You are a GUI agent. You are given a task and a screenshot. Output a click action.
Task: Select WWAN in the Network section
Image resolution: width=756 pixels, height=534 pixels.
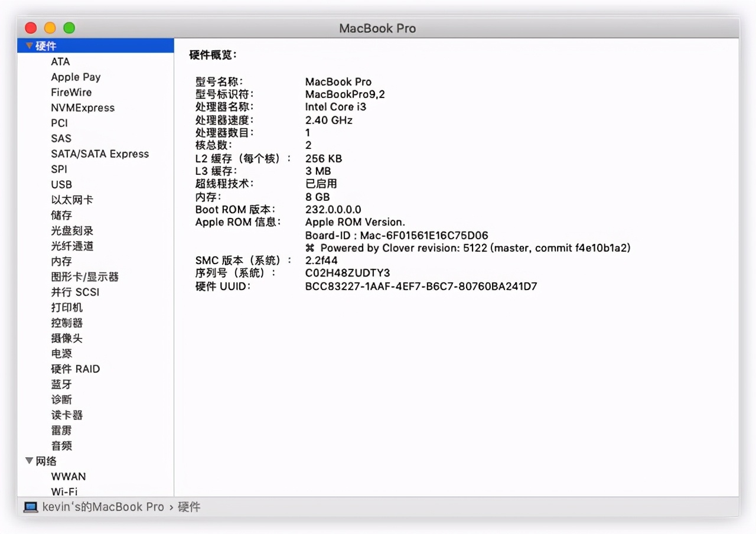69,476
